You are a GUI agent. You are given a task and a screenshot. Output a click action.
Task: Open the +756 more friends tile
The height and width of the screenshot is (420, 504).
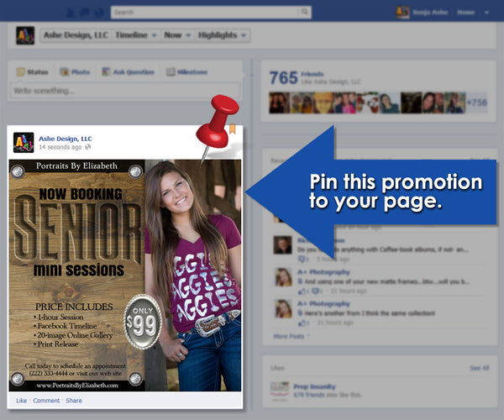point(476,102)
